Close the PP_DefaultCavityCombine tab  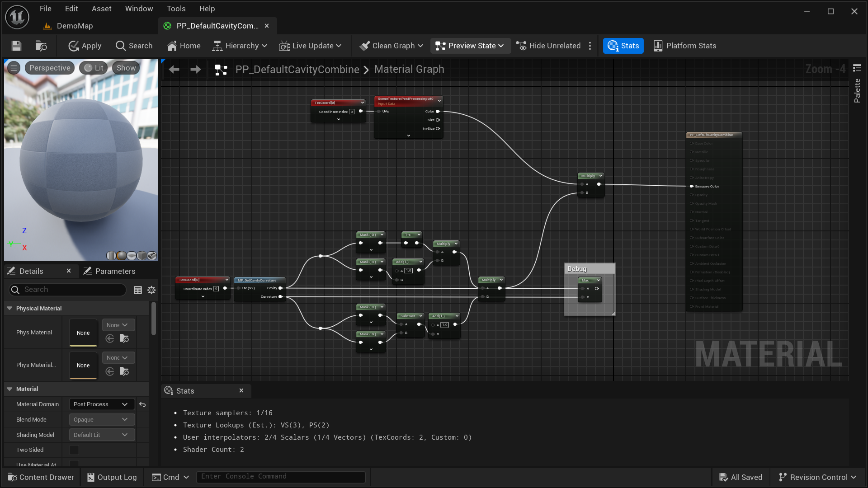[x=267, y=26]
